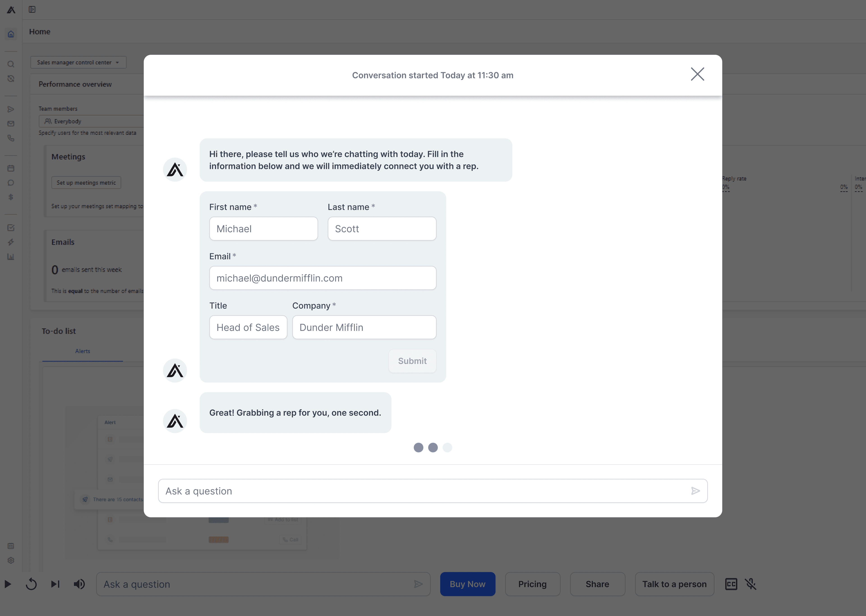
Task: Open the Everybody team members selector
Action: click(x=91, y=121)
